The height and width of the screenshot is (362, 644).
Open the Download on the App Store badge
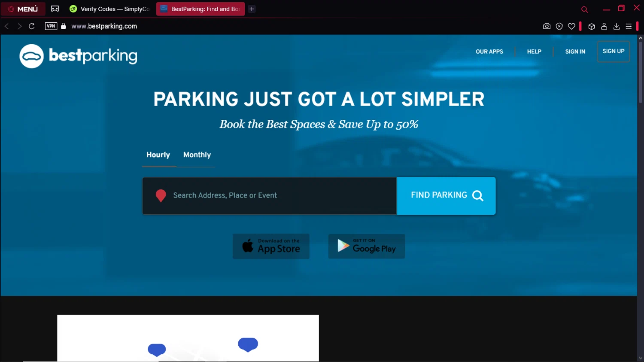[271, 246]
